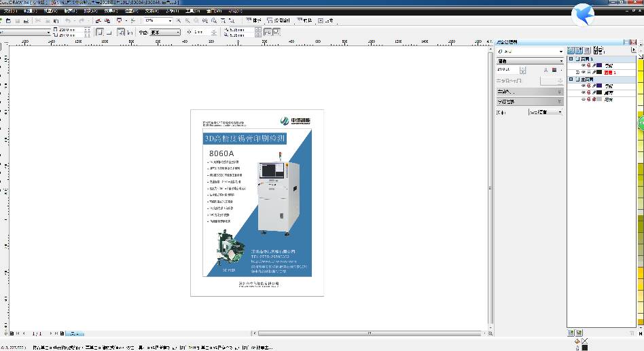Click the Print icon in standard toolbar
The image size is (644, 351).
tap(26, 20)
